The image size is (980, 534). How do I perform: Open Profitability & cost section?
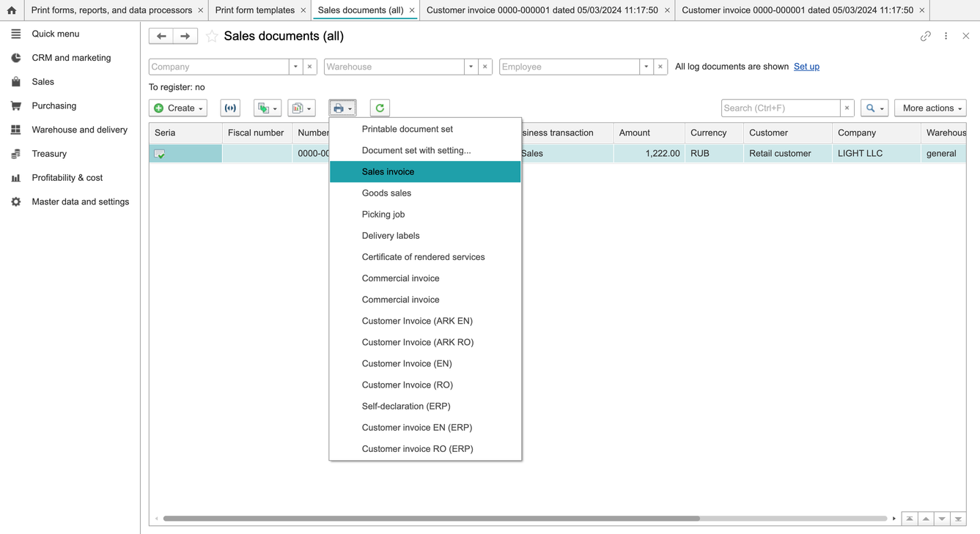tap(67, 178)
